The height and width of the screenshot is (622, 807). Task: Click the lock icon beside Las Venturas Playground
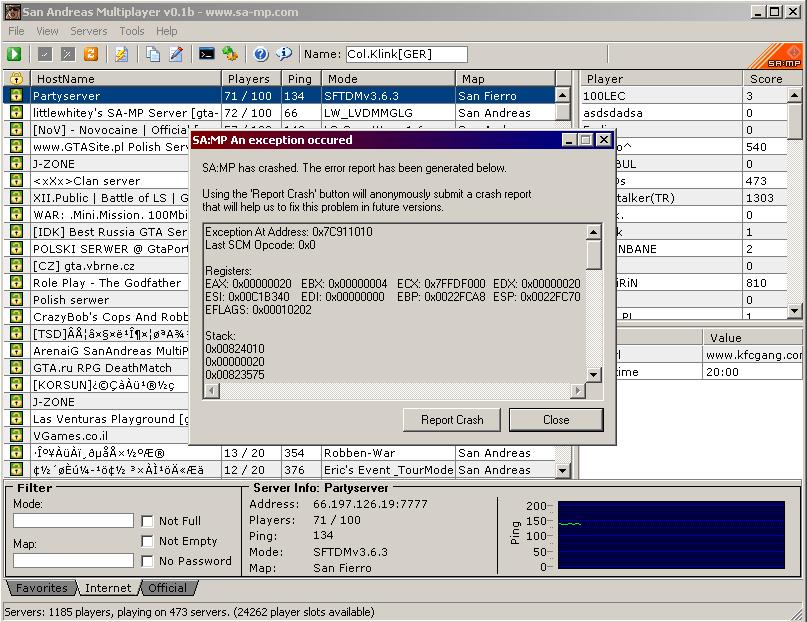[x=16, y=418]
